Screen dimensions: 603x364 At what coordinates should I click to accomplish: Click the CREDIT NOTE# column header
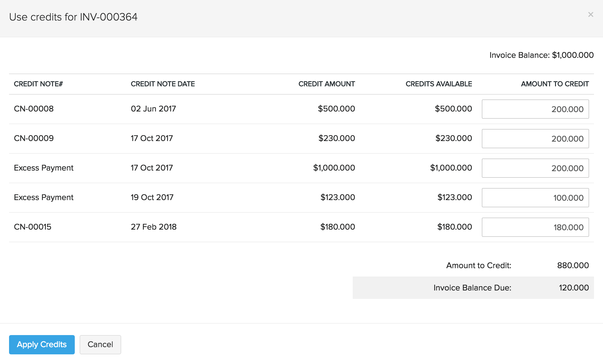point(38,84)
